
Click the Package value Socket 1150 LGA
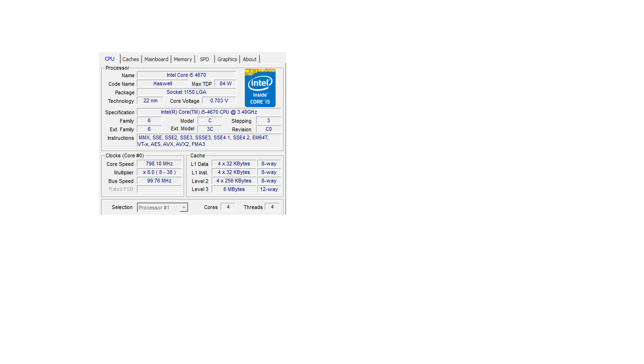click(x=186, y=92)
